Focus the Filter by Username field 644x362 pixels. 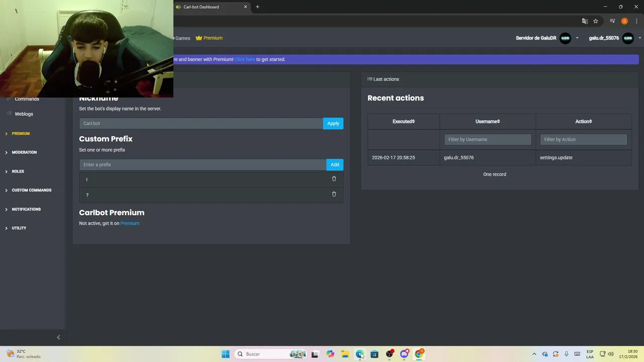click(x=488, y=139)
